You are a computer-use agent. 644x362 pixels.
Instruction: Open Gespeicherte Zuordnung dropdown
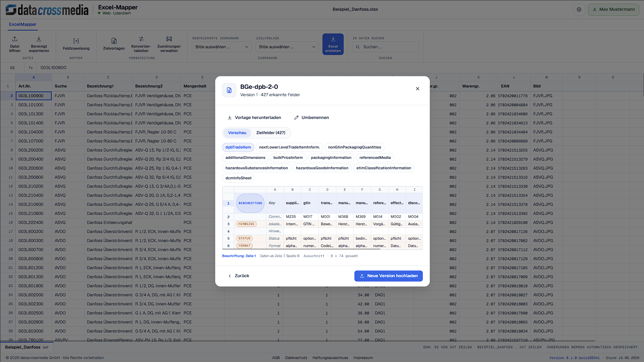click(222, 47)
